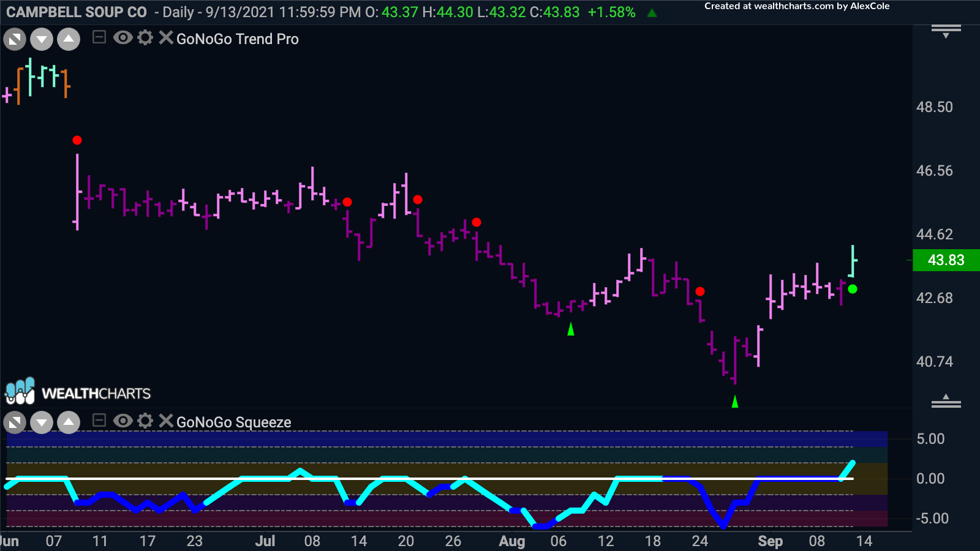Open GoNoGo Trend Pro settings gear

tap(145, 38)
